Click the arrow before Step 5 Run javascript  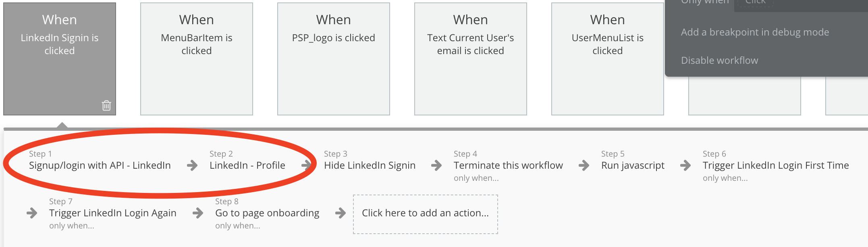[x=584, y=165]
